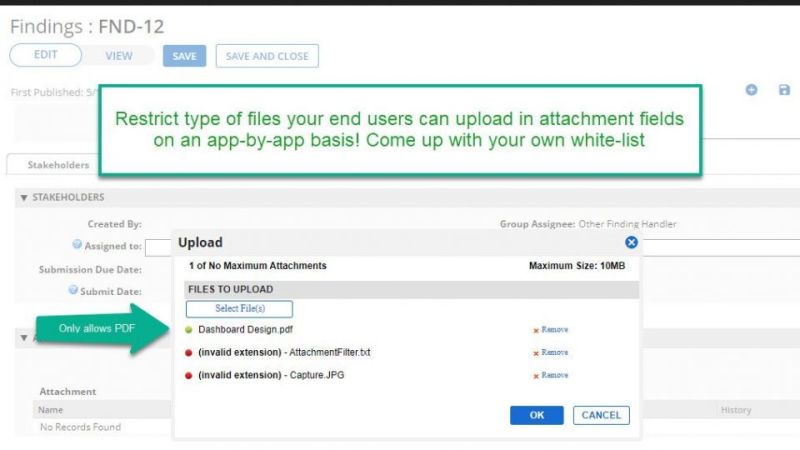Click Findings : FND-12 title
Screen dimensions: 800x450
pyautogui.click(x=87, y=27)
